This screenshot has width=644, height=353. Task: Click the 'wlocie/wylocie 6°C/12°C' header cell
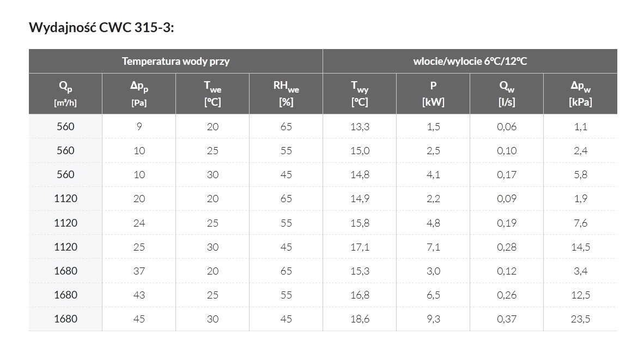[470, 61]
